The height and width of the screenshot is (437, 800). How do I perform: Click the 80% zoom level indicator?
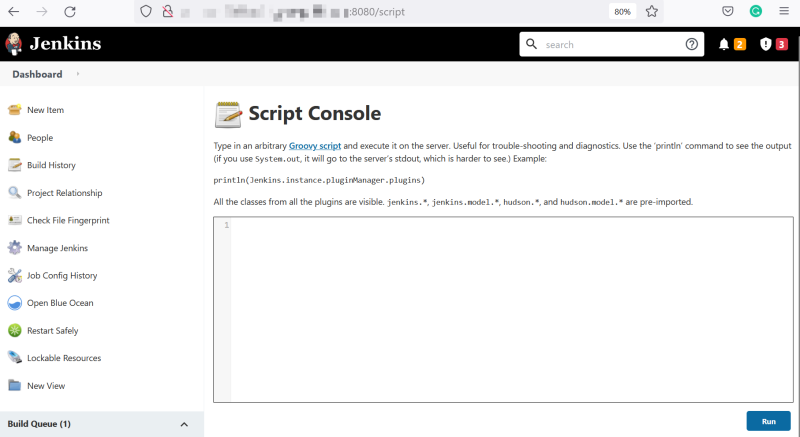coord(622,12)
